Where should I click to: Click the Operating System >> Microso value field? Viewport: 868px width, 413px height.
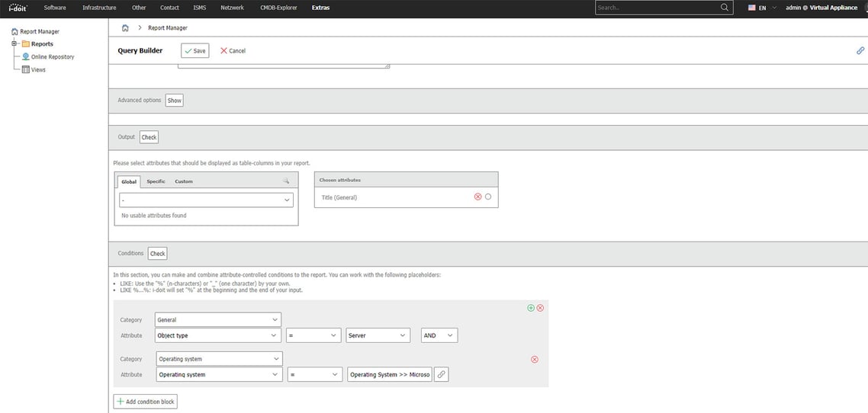(389, 374)
